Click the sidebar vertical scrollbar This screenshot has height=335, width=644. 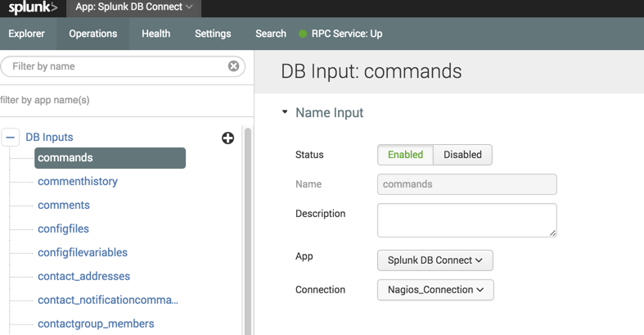click(x=248, y=231)
